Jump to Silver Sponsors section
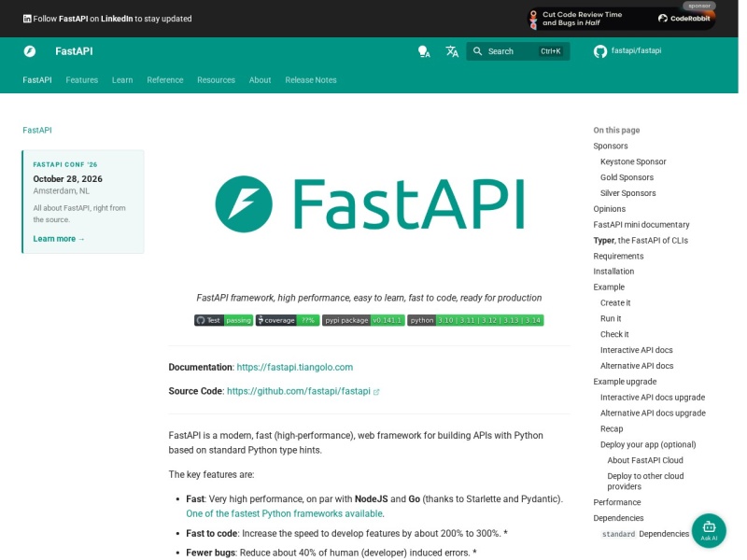The image size is (747, 560). [x=627, y=193]
